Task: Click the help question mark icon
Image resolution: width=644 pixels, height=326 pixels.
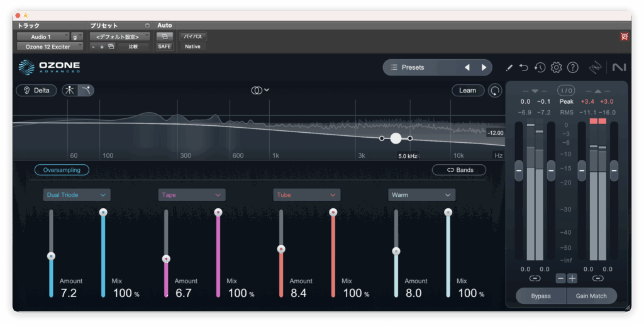Action: 572,67
